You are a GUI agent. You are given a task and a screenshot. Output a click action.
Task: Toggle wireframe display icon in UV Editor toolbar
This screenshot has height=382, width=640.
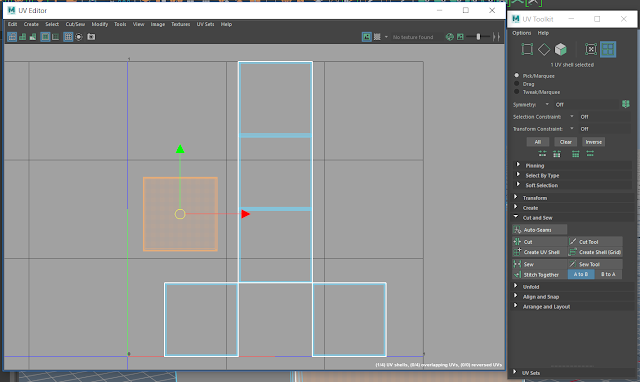coord(12,37)
